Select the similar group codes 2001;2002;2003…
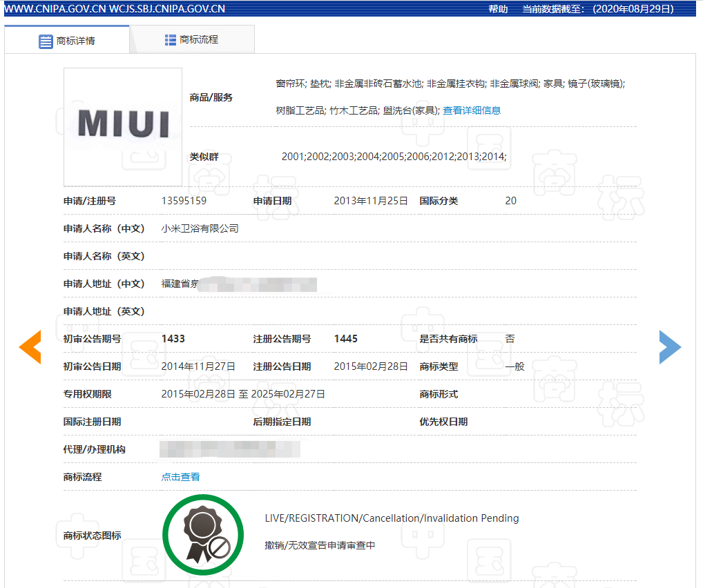This screenshot has width=703, height=588. point(394,157)
